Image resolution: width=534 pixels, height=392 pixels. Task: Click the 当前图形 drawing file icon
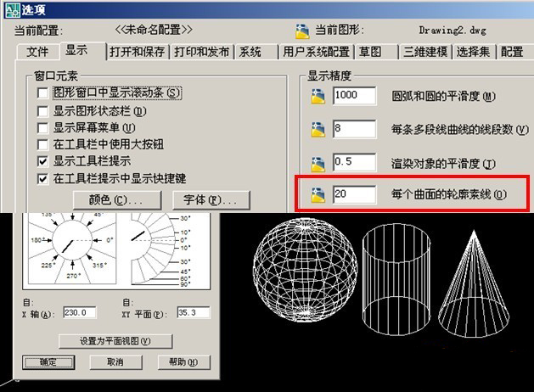tap(301, 32)
